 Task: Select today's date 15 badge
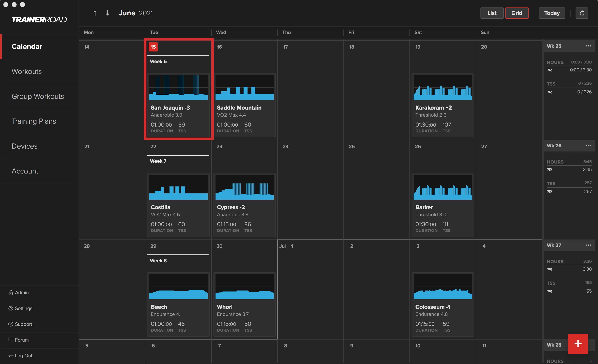[x=153, y=47]
